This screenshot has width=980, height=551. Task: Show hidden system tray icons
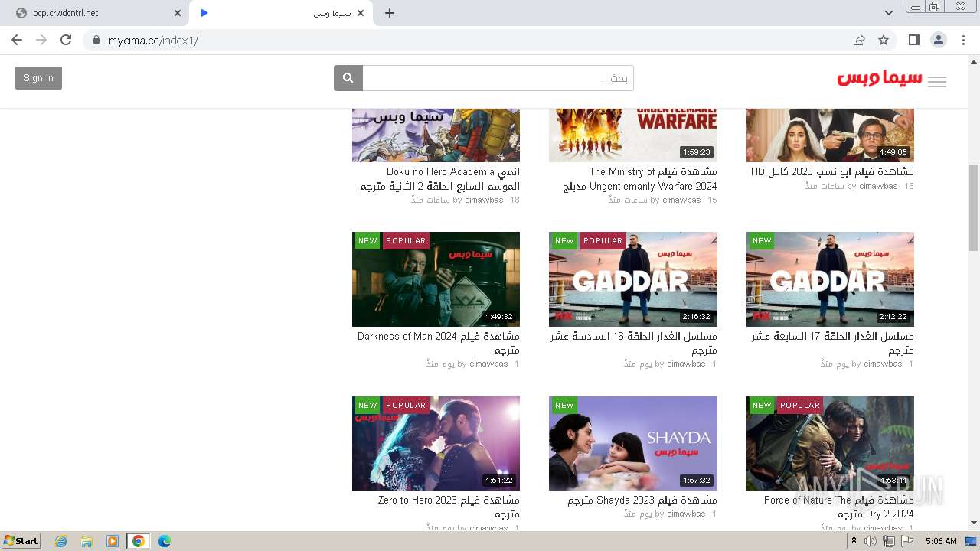pos(854,541)
